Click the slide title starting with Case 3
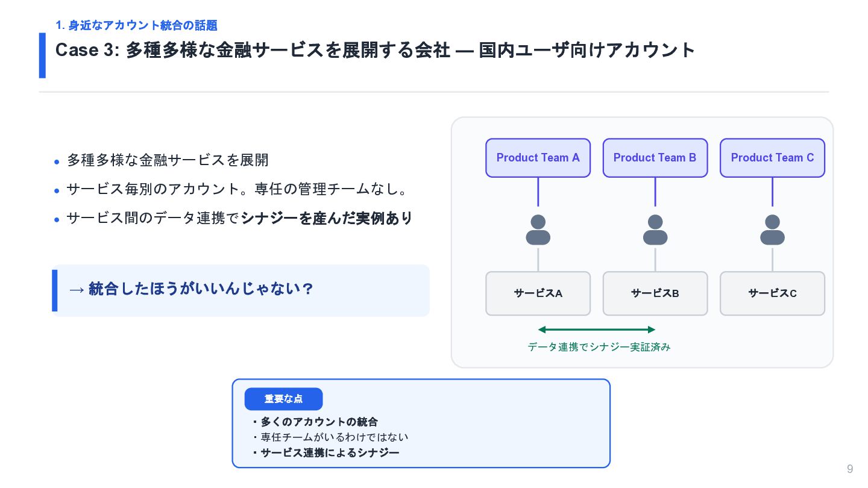 tap(376, 50)
